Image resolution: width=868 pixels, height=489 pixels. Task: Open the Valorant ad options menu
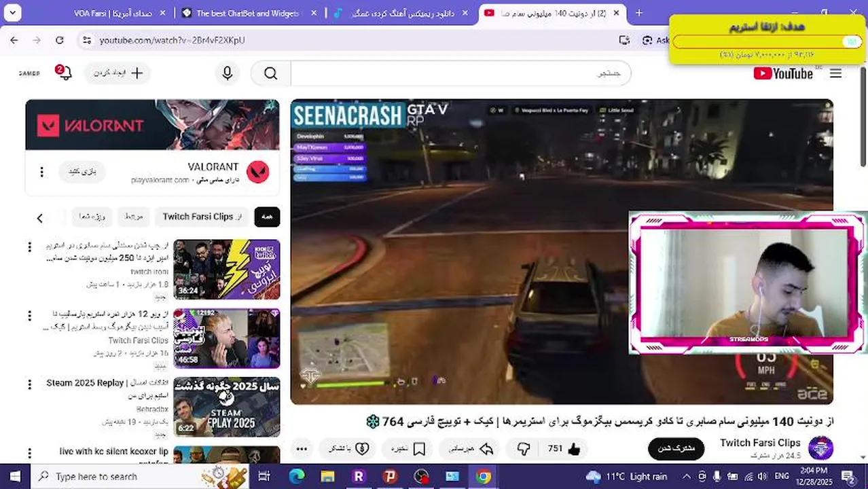(41, 173)
